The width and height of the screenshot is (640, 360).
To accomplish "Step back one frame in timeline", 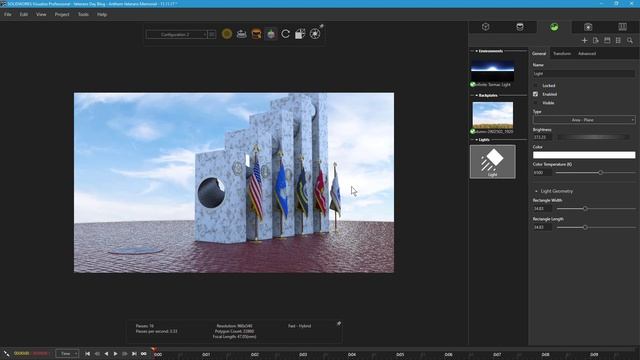I will (97, 354).
